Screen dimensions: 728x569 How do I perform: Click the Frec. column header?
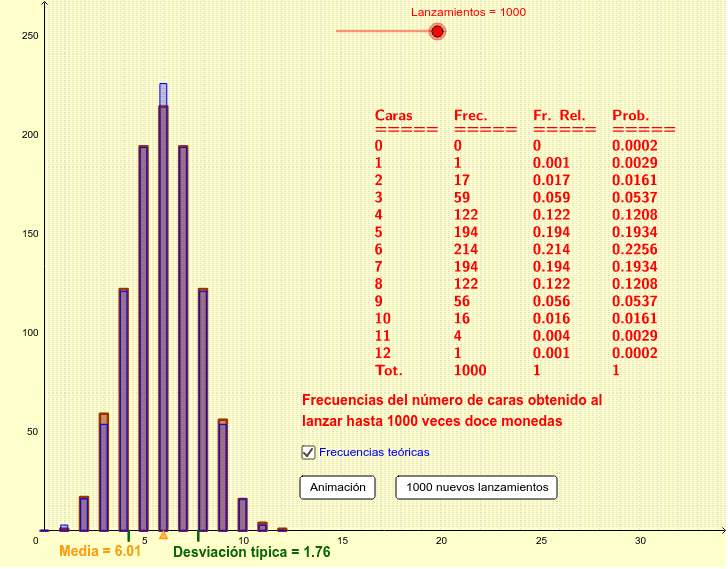pyautogui.click(x=470, y=116)
